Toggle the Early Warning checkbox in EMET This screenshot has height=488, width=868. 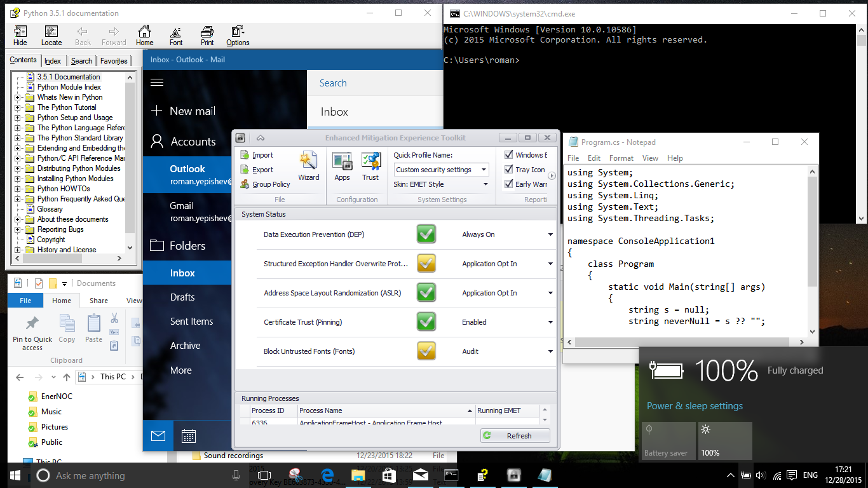point(508,184)
